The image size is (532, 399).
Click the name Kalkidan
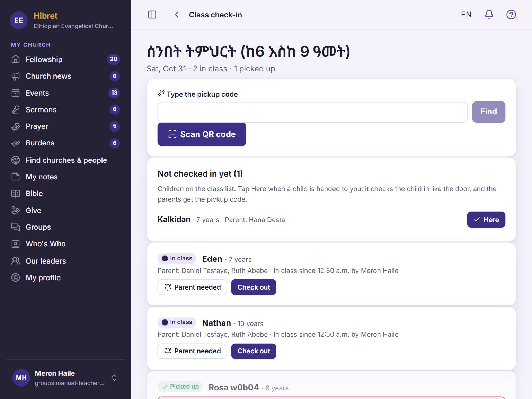[x=174, y=219]
